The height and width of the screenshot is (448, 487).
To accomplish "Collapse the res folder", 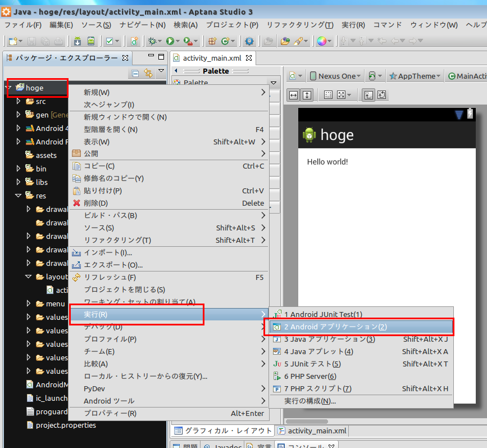I will 19,196.
